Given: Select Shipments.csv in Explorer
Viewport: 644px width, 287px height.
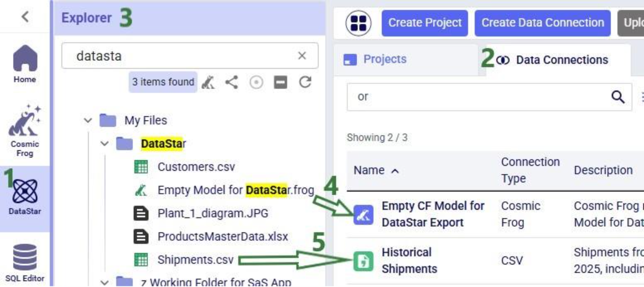Looking at the screenshot, I should coord(195,260).
